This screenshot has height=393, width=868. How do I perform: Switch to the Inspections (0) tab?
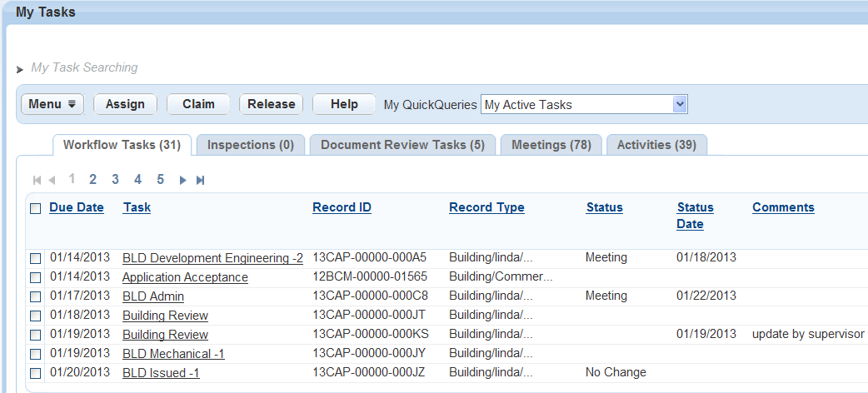(x=250, y=145)
